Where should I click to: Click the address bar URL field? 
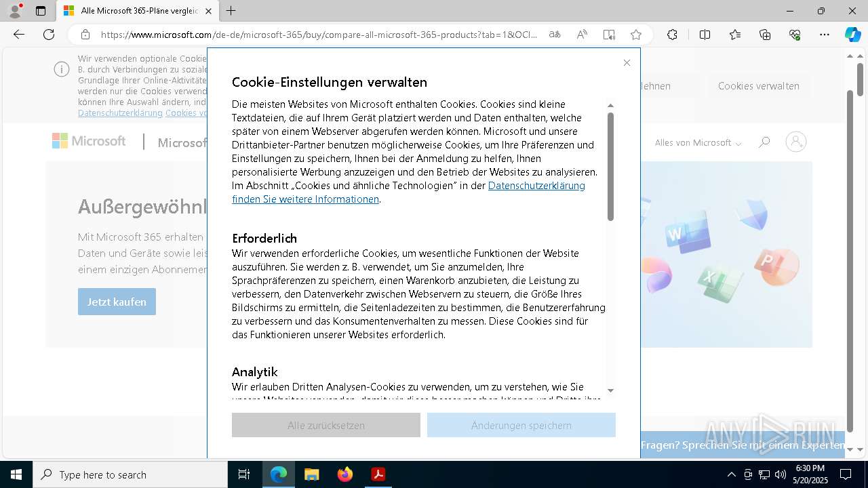pos(319,35)
